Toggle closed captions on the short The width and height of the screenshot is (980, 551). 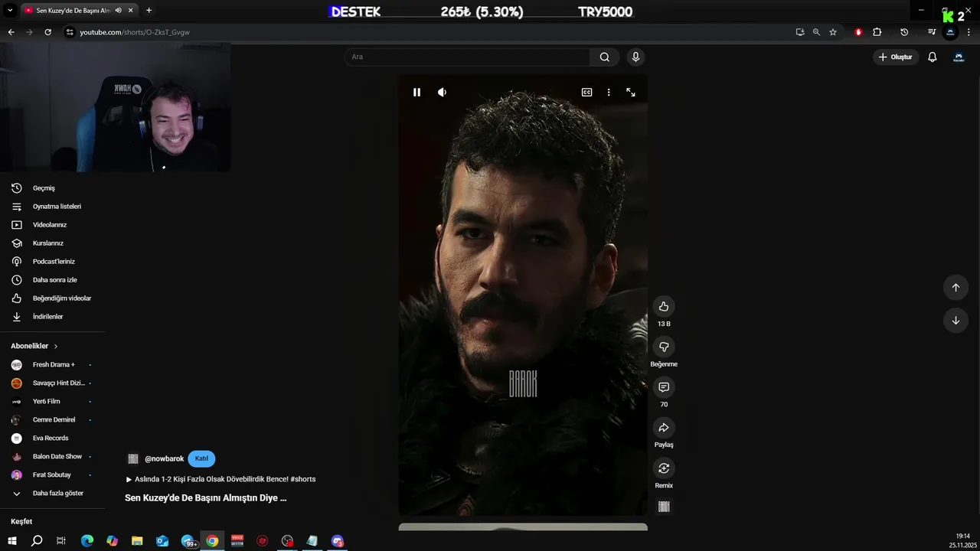586,92
